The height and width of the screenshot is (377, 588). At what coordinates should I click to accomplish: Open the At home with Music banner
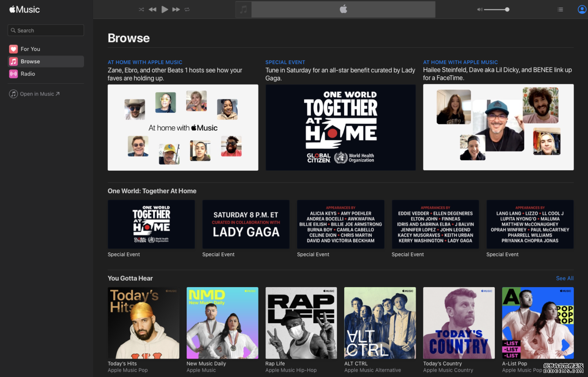point(183,127)
